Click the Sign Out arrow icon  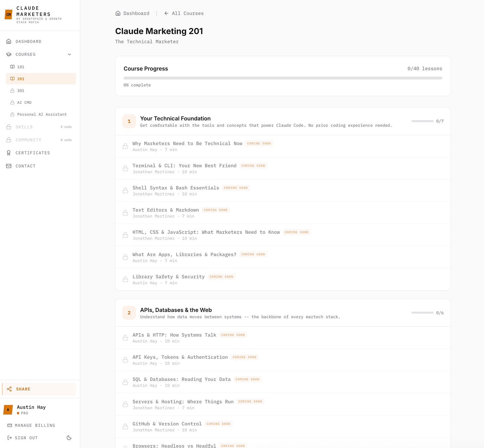[10, 438]
